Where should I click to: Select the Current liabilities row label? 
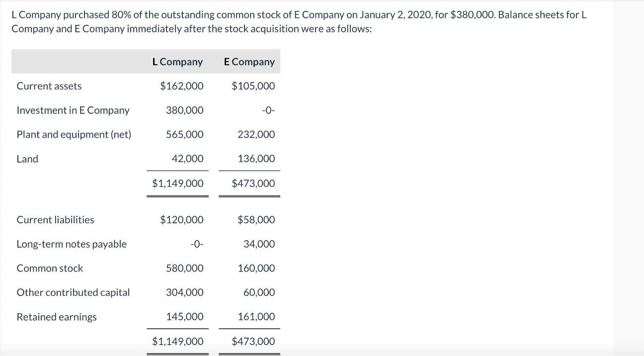coord(55,220)
